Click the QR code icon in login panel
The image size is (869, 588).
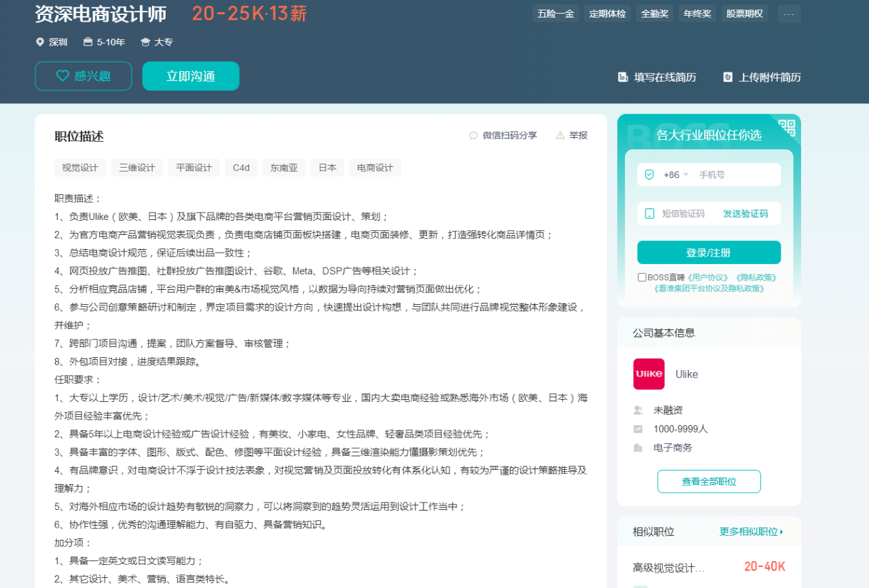tap(786, 128)
